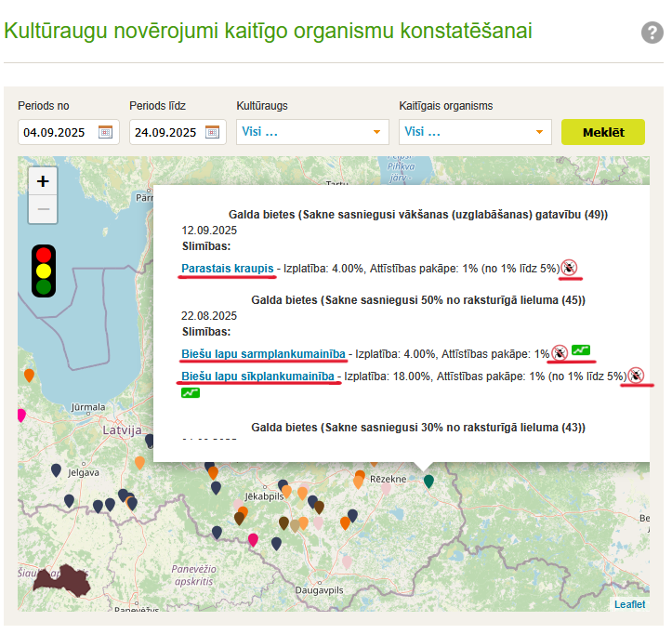This screenshot has width=672, height=634.
Task: Zoom in on the map
Action: coord(43,181)
